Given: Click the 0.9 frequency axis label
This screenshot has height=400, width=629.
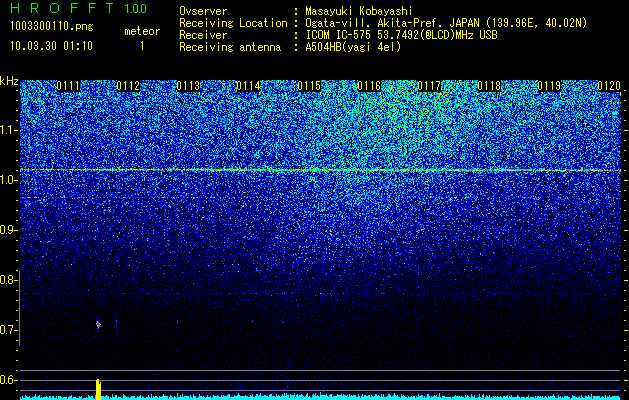Looking at the screenshot, I should (8, 230).
